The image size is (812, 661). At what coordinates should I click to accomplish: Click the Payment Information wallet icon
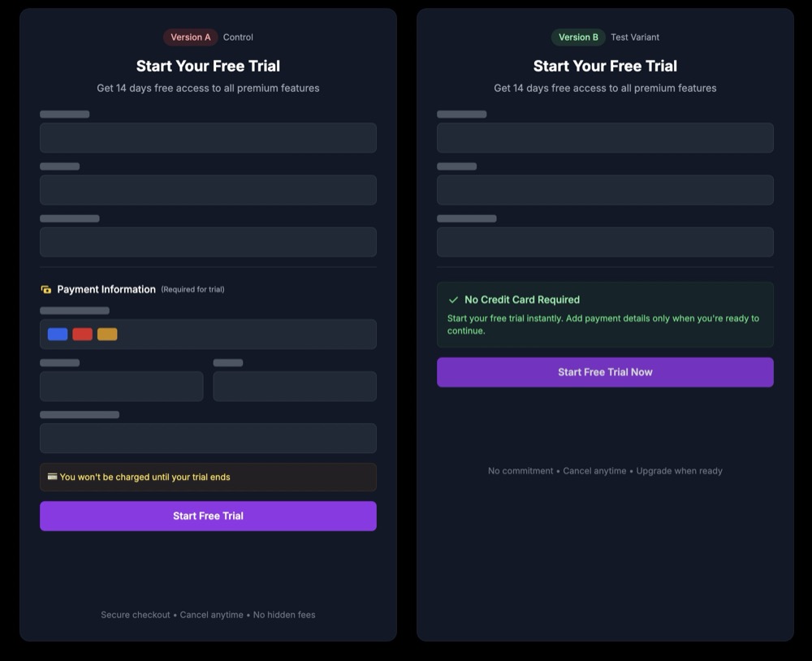(x=46, y=290)
